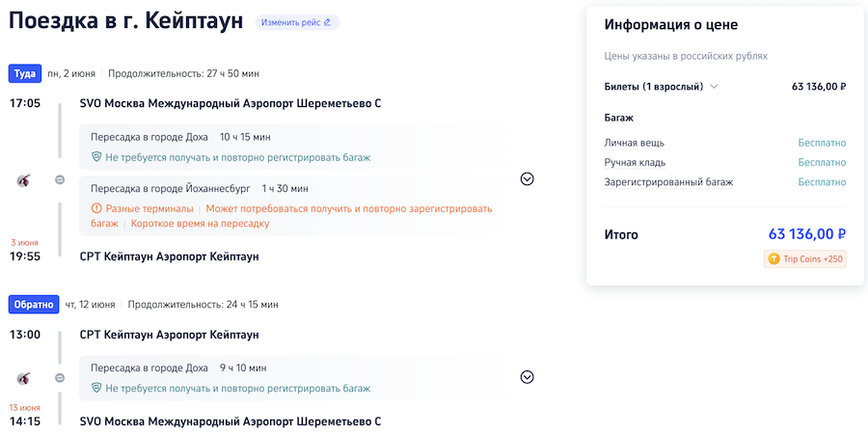Expand return flight details chevron
The image size is (868, 434).
[x=527, y=377]
